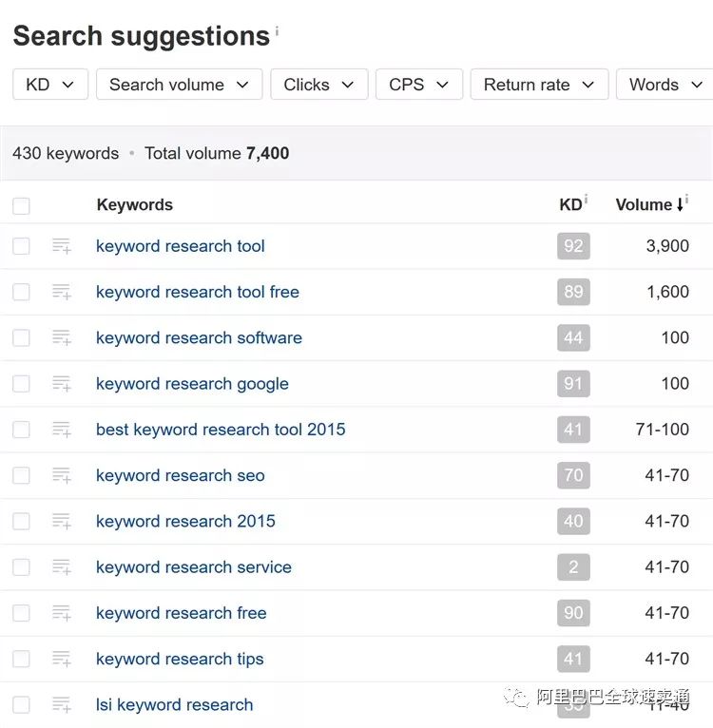Click info icon beside Search suggestions title
This screenshot has height=728, width=713.
click(278, 31)
